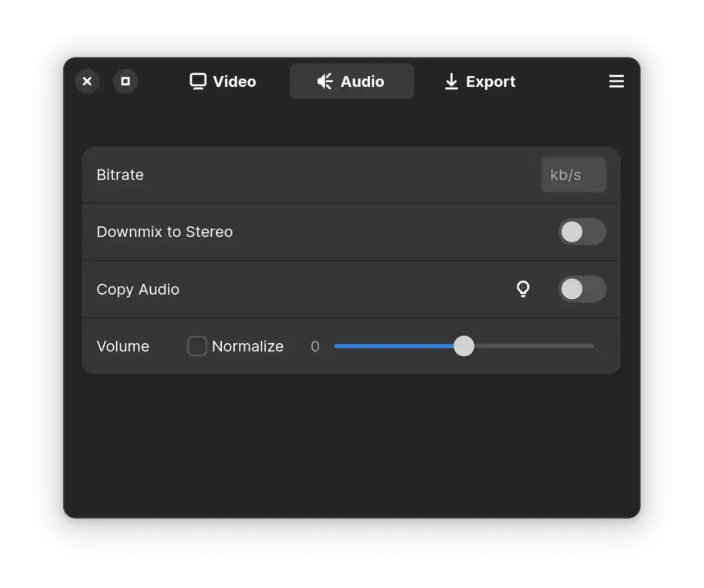Click the lightbulb hint icon beside Copy Audio
Image resolution: width=704 pixels, height=588 pixels.
[523, 289]
